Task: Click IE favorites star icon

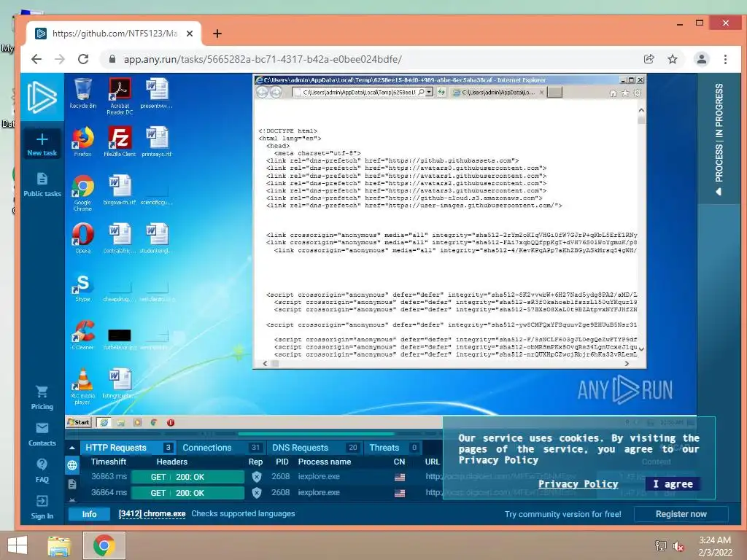Action: point(625,93)
